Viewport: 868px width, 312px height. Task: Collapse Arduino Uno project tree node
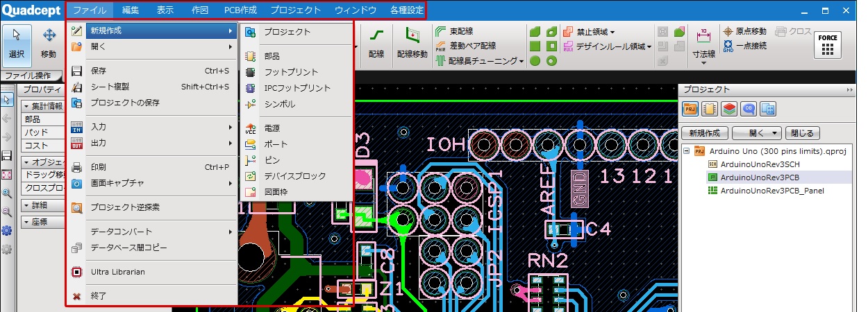(687, 151)
